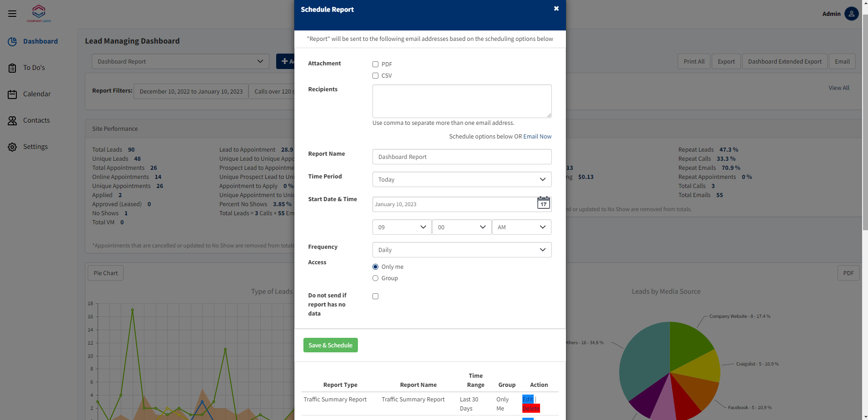The width and height of the screenshot is (868, 420).
Task: Check the CSV attachment option
Action: [375, 76]
